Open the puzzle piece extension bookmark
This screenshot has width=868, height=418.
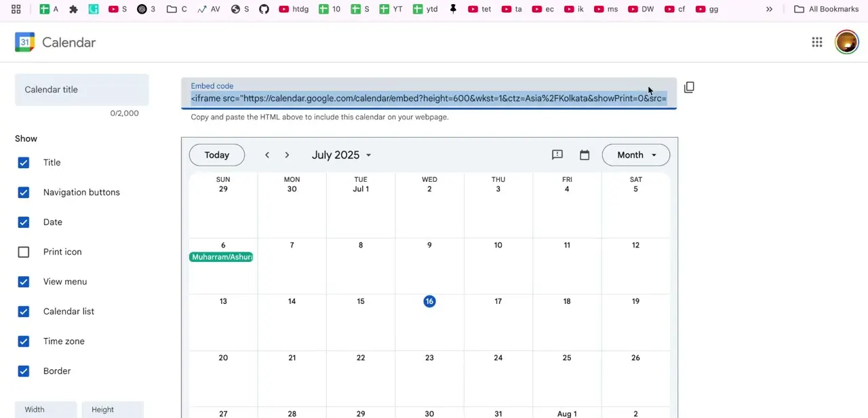[x=74, y=9]
